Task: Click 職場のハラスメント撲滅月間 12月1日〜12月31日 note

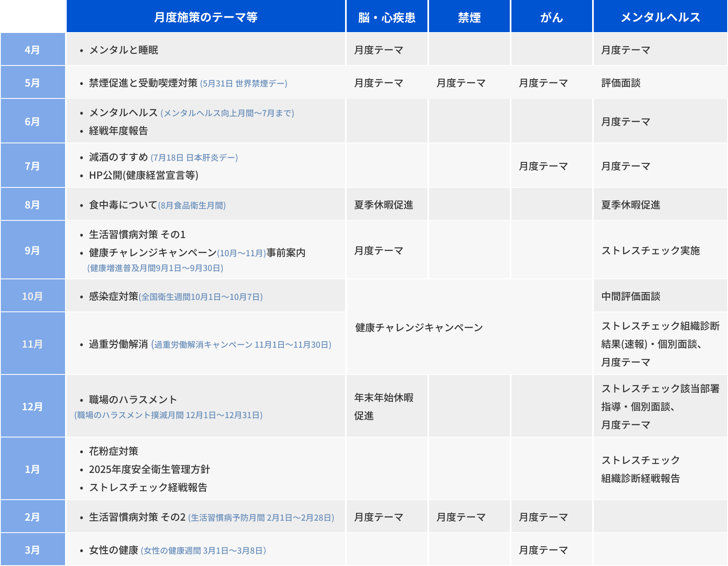Action: pos(168,415)
